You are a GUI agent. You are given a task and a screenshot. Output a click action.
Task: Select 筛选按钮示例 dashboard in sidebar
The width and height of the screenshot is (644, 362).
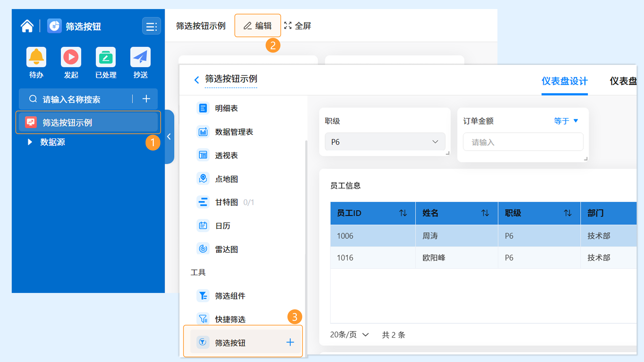(88, 122)
